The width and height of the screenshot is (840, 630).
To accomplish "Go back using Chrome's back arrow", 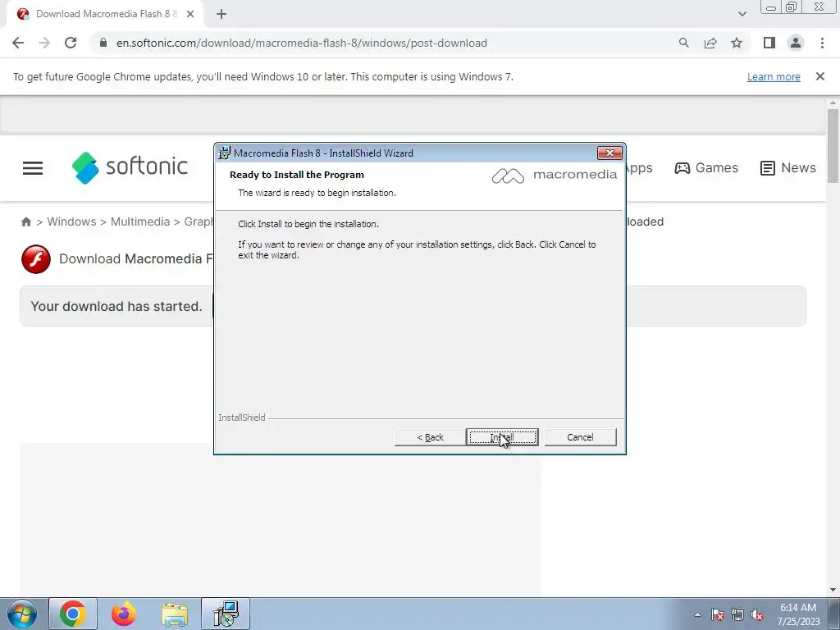I will pos(18,43).
